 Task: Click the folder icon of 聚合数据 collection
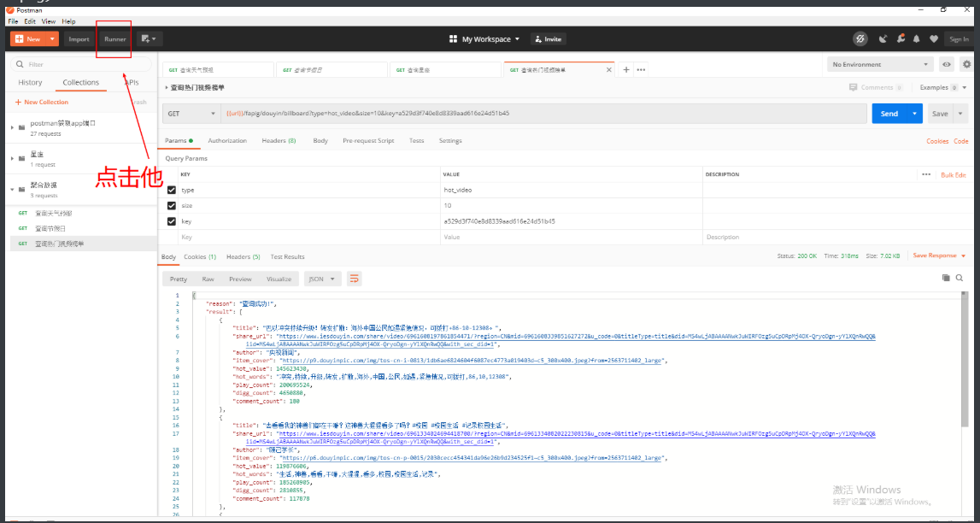point(22,189)
